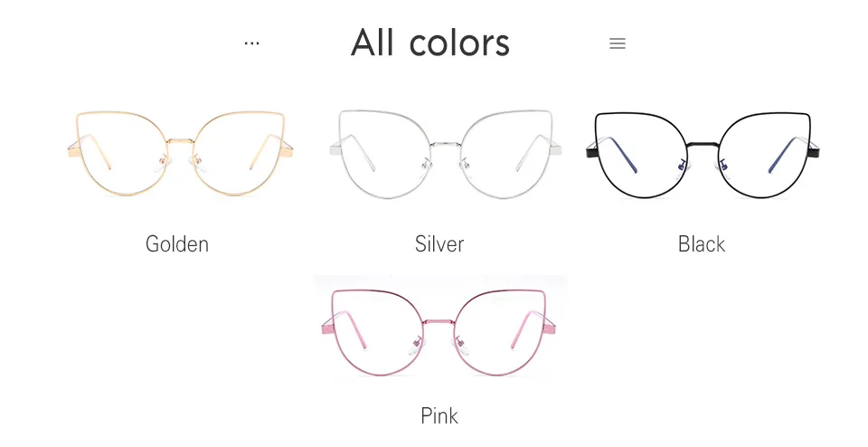
Task: Open the three-dots more options menu
Action: pos(252,43)
